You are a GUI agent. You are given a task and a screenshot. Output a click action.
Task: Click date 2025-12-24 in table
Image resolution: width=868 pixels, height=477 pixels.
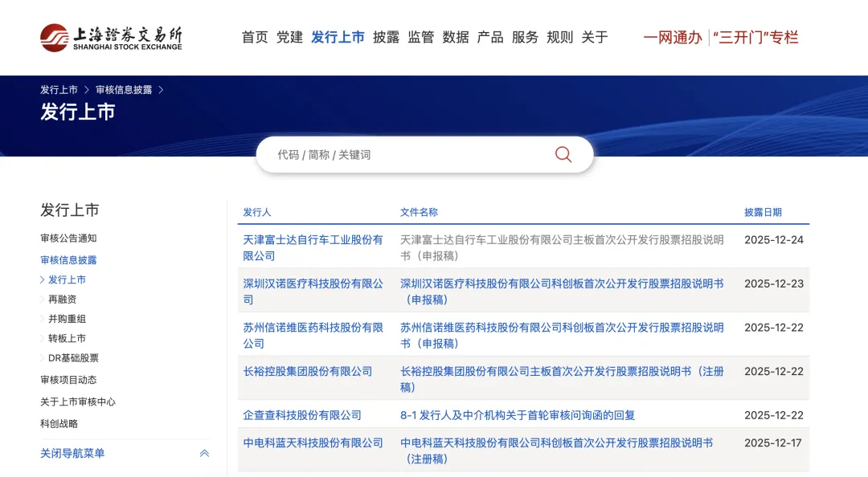pyautogui.click(x=774, y=239)
